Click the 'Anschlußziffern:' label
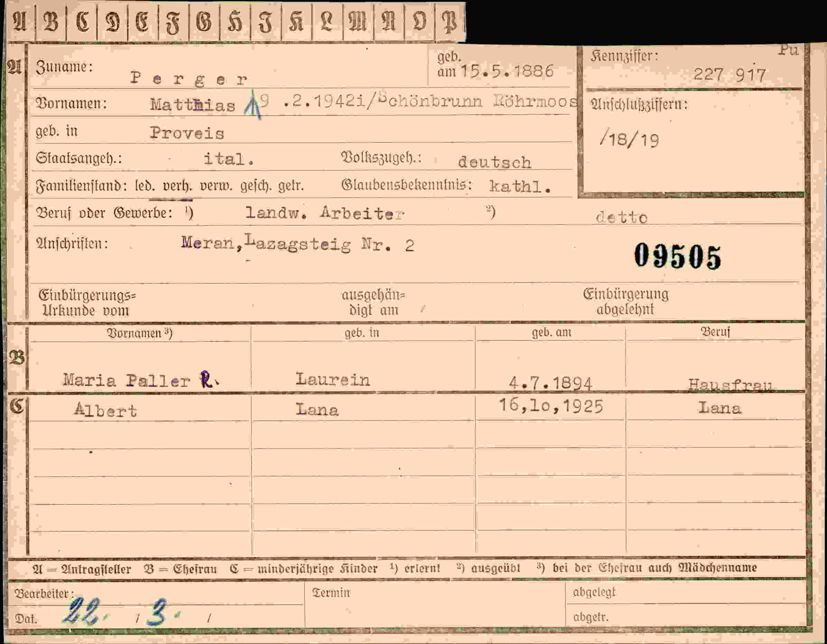827x644 pixels. 639,104
